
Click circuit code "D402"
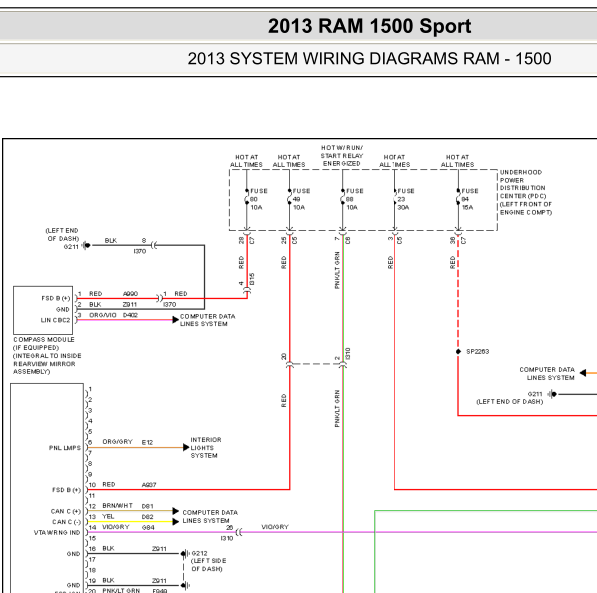click(130, 315)
